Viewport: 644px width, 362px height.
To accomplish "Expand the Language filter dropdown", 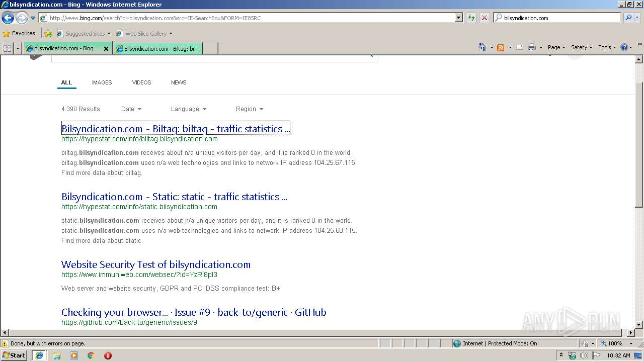I will tap(189, 109).
